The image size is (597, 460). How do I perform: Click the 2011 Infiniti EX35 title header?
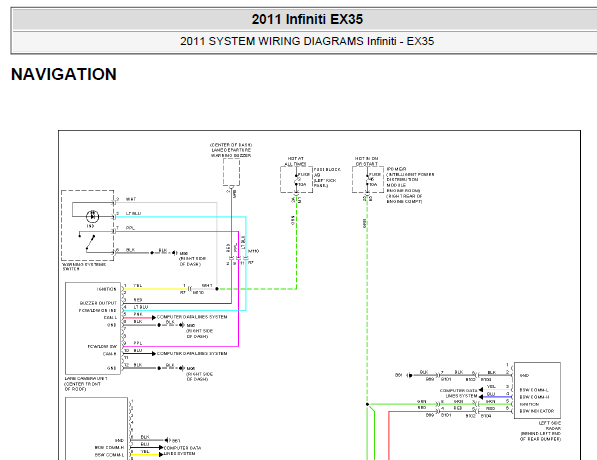(307, 19)
